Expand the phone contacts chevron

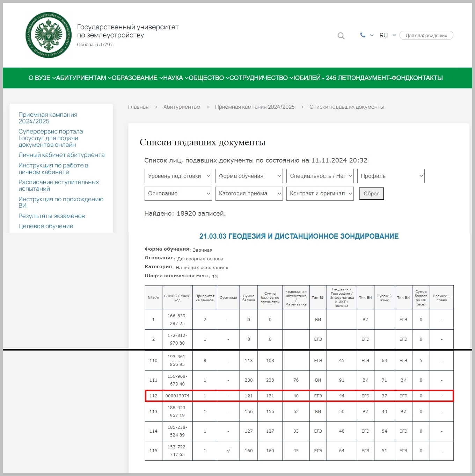click(372, 35)
